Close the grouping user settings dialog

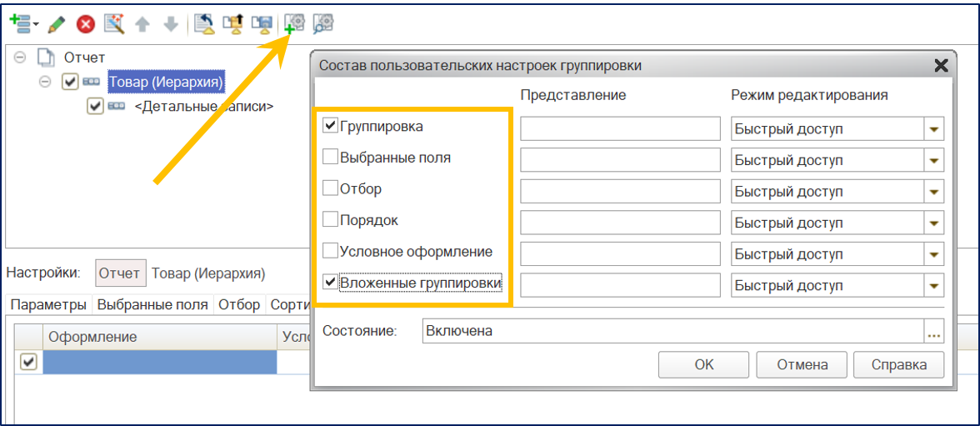coord(941,65)
